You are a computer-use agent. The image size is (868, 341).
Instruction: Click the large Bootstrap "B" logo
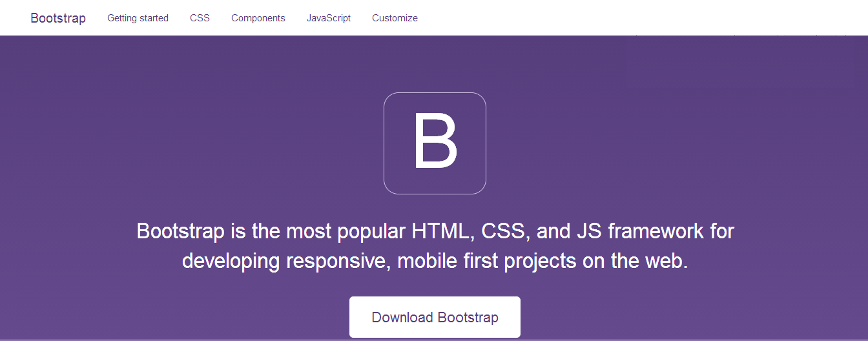(435, 143)
